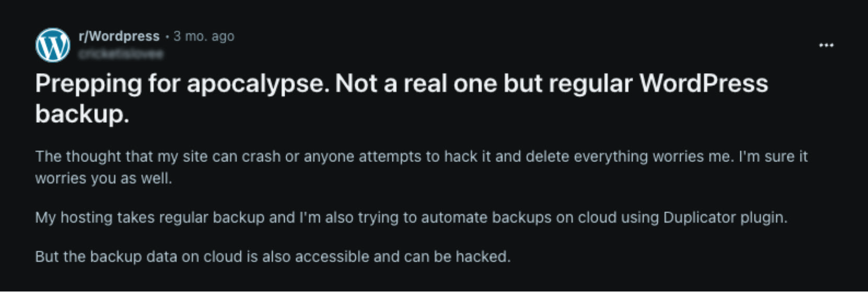Screen dimensions: 868x292
Task: Open the three-dot post options menu
Action: (826, 45)
